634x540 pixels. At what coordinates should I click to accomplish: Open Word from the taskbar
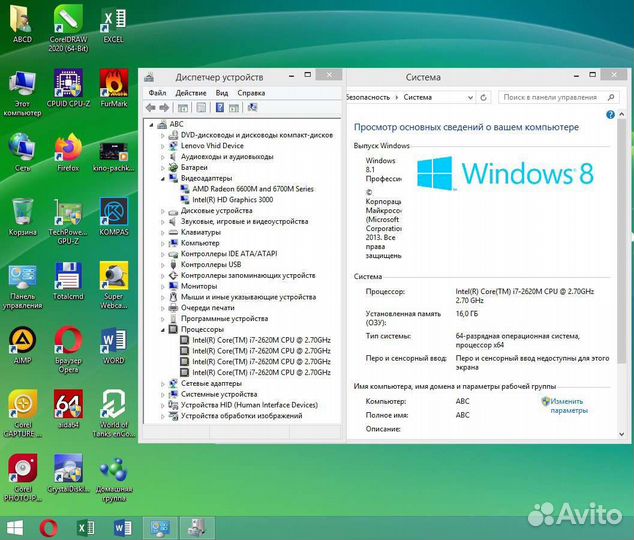(x=123, y=528)
